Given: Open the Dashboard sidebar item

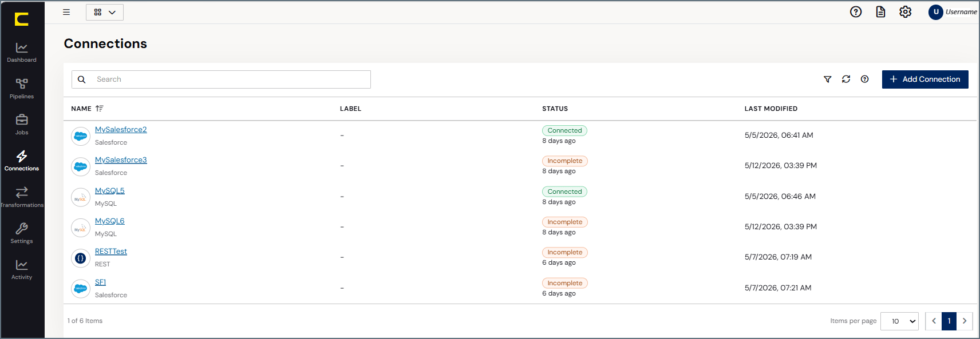Looking at the screenshot, I should click(22, 52).
